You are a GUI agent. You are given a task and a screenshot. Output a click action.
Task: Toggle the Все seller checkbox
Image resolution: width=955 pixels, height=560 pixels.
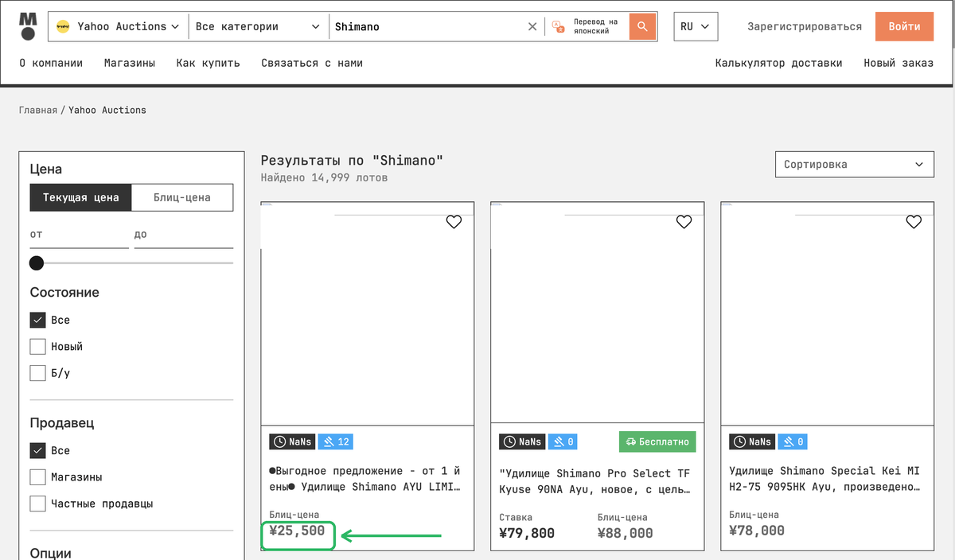37,450
